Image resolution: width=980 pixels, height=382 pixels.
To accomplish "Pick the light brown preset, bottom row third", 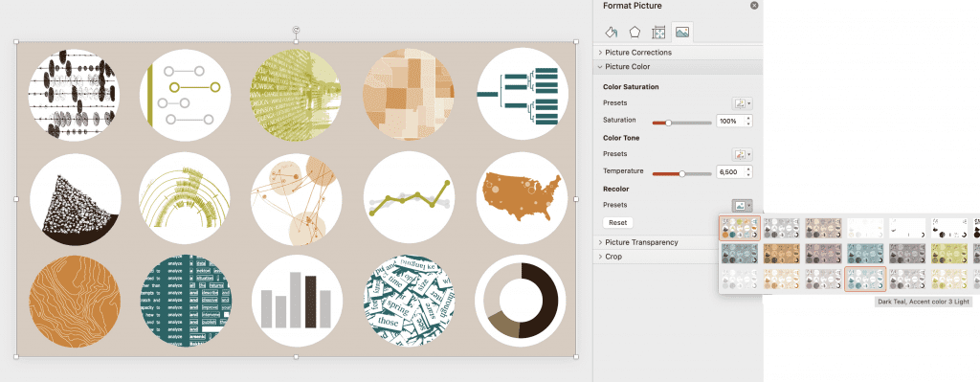I will 823,280.
